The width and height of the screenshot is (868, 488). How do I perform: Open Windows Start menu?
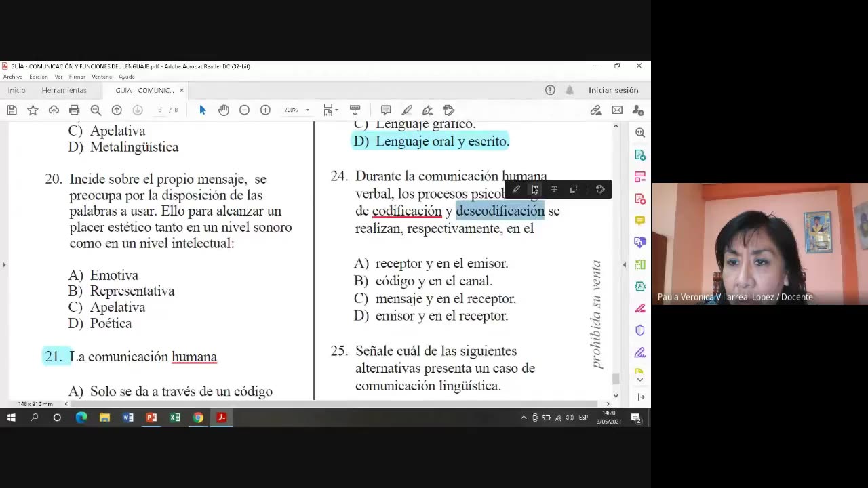point(12,418)
